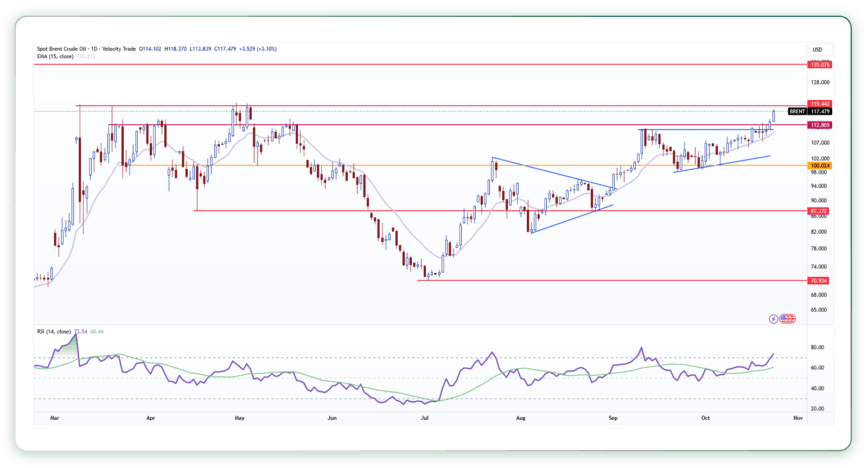Click the 107.000 price axis tick

point(820,143)
